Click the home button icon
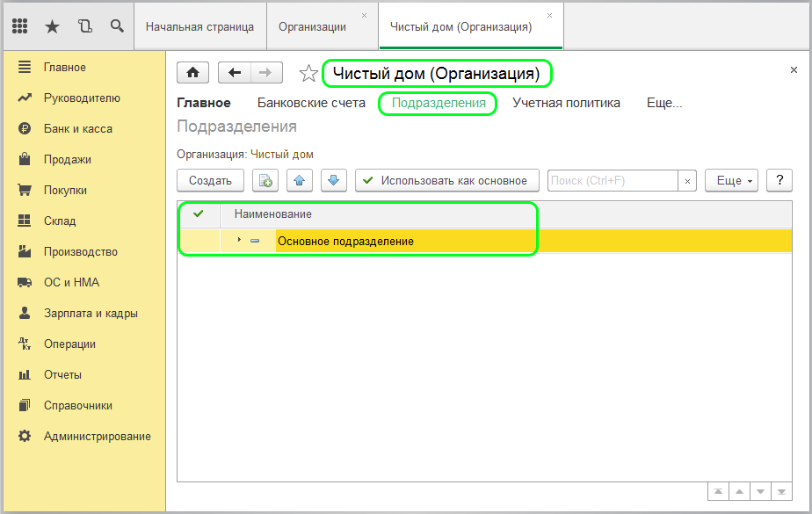Screen dimensions: 812x514 [193, 73]
